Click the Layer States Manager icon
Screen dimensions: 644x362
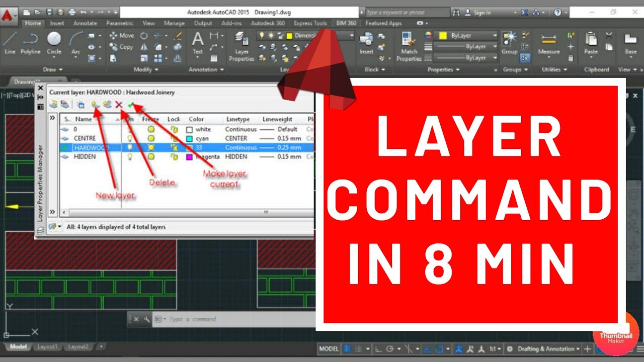pos(80,105)
